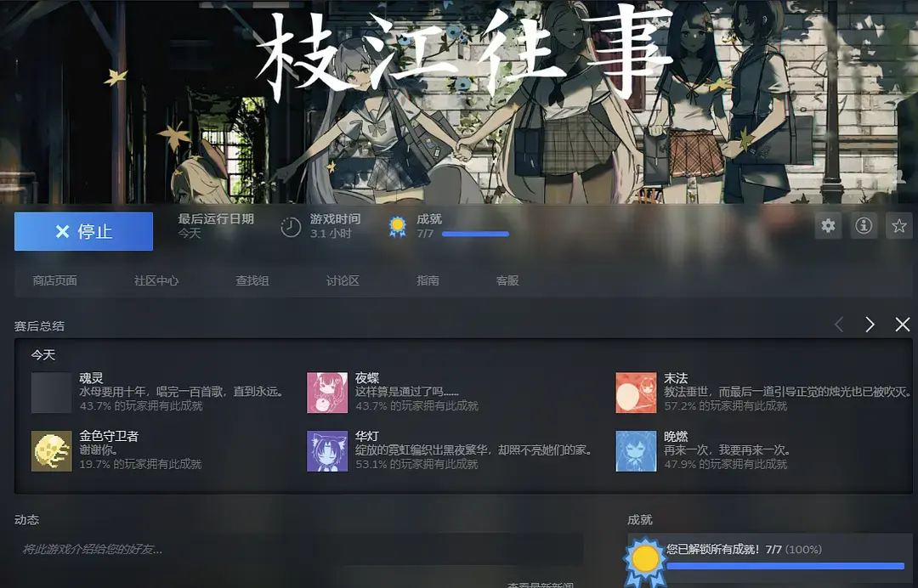
Task: Click the clock icon next to 游戏时间
Action: click(288, 225)
